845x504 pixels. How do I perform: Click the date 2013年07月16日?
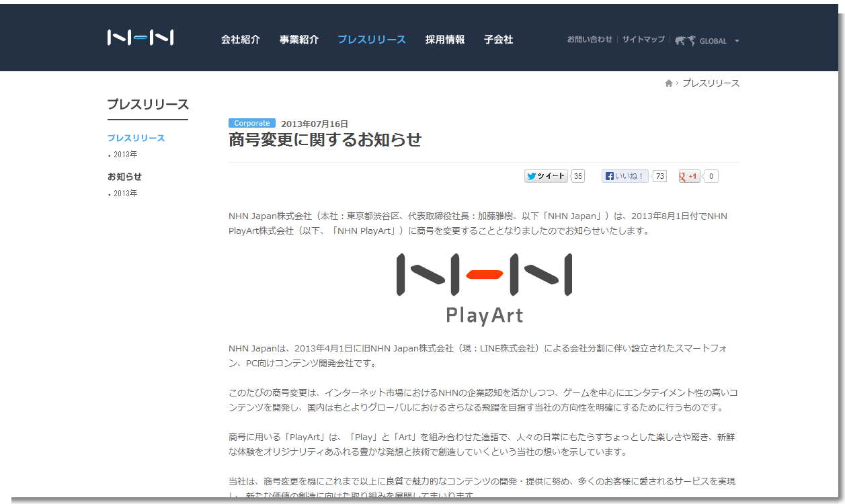coord(315,124)
